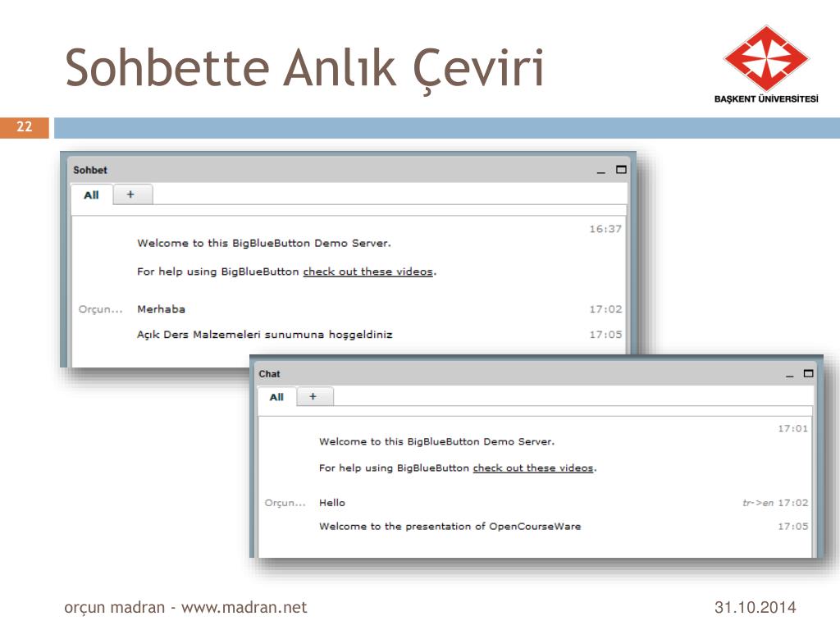
Task: Click the 'Merhaba' message in Sohbet
Action: pos(162,309)
